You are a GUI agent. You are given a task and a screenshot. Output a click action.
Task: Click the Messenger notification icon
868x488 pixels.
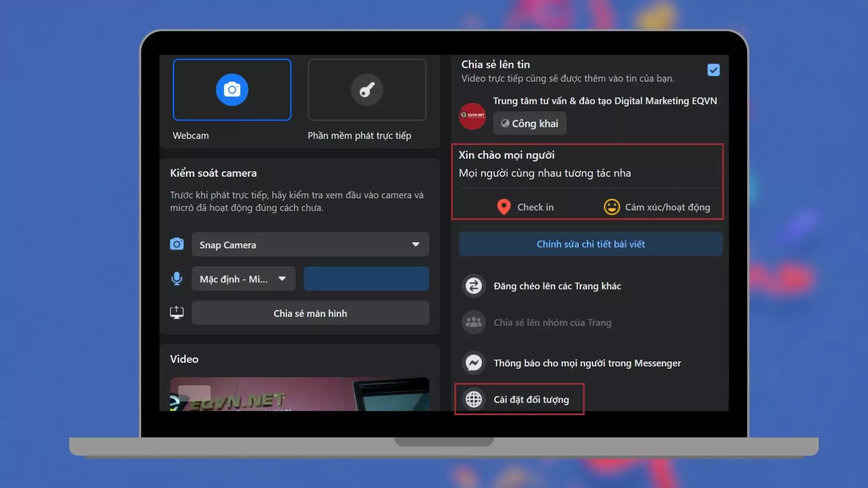tap(474, 363)
